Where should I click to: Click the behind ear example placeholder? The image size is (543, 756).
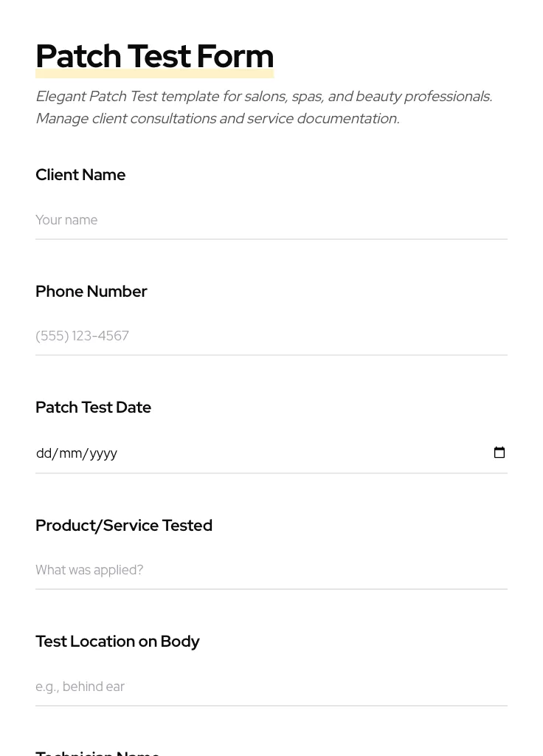tap(80, 687)
